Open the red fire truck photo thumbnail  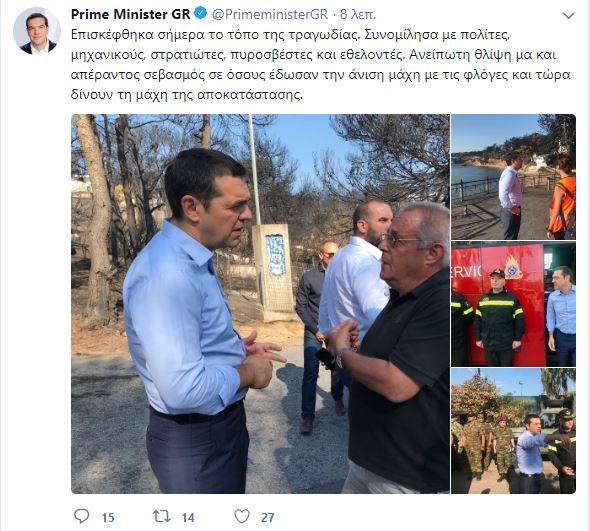pos(513,304)
